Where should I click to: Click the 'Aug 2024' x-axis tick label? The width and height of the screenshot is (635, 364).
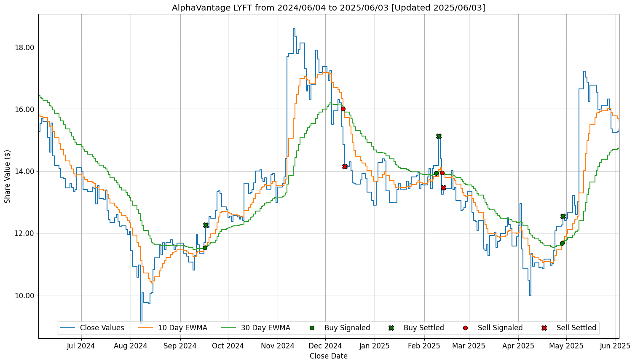(130, 346)
